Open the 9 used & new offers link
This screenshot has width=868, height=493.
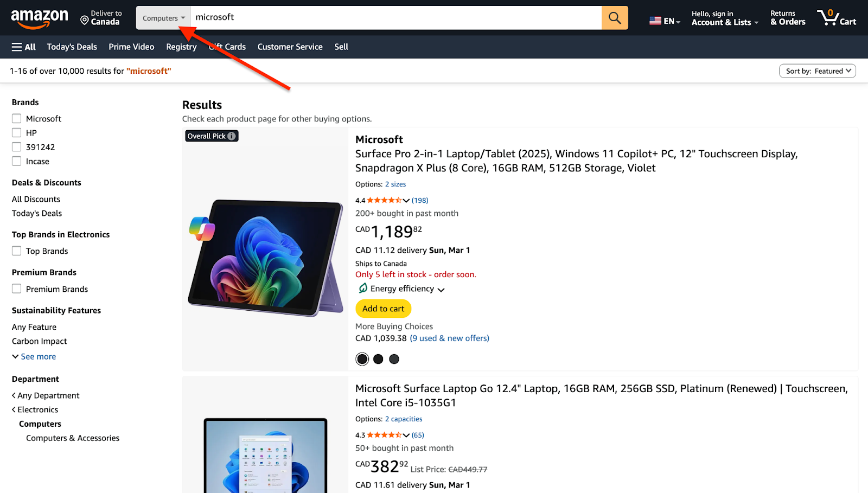point(449,338)
